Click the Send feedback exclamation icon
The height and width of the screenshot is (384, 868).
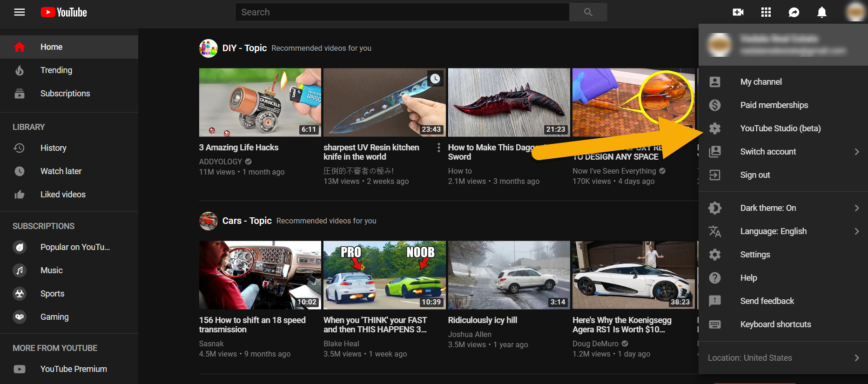pos(715,301)
